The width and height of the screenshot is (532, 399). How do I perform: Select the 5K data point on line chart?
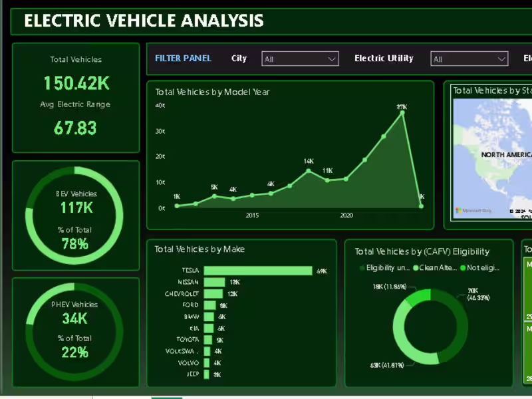tap(214, 196)
